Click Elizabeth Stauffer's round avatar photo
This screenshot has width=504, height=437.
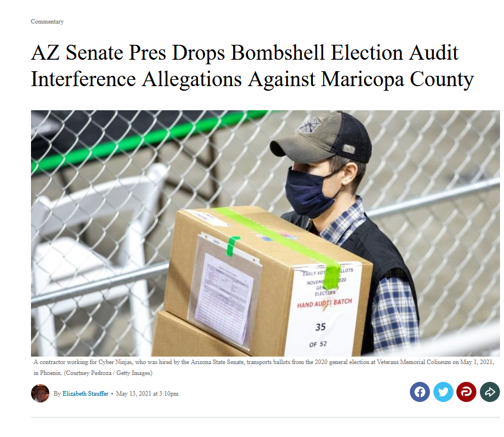tap(40, 393)
